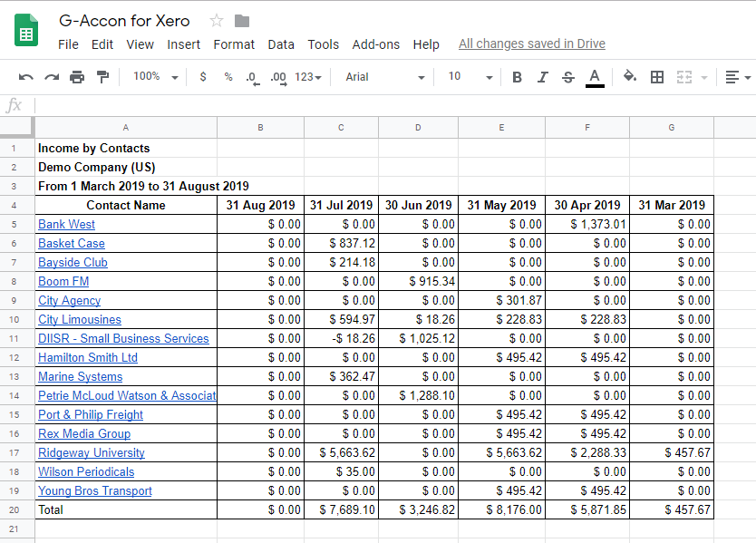Screen dimensions: 756x543
Task: Click the undo icon
Action: 26,77
